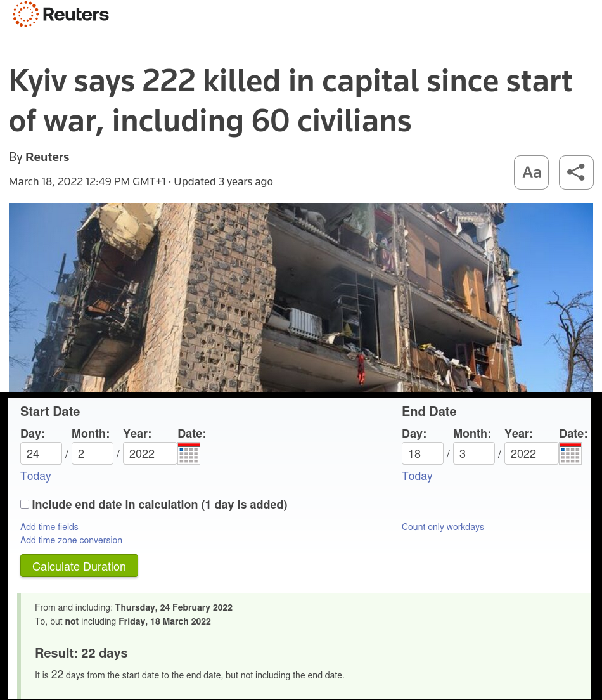Click the Start Date Year field
602x700 pixels.
coord(150,453)
